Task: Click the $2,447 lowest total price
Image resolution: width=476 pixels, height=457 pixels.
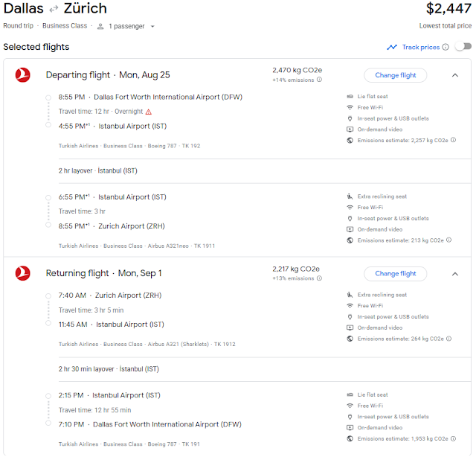Action: [x=449, y=10]
